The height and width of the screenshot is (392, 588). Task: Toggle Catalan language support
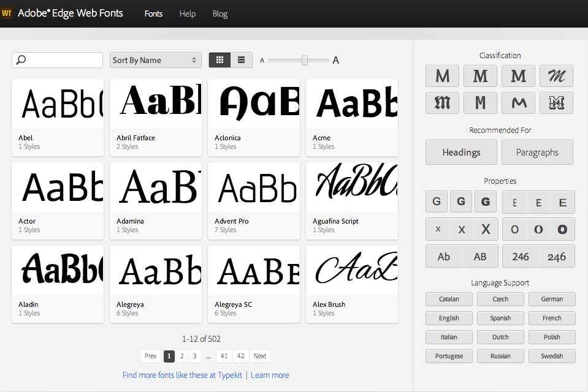(449, 299)
